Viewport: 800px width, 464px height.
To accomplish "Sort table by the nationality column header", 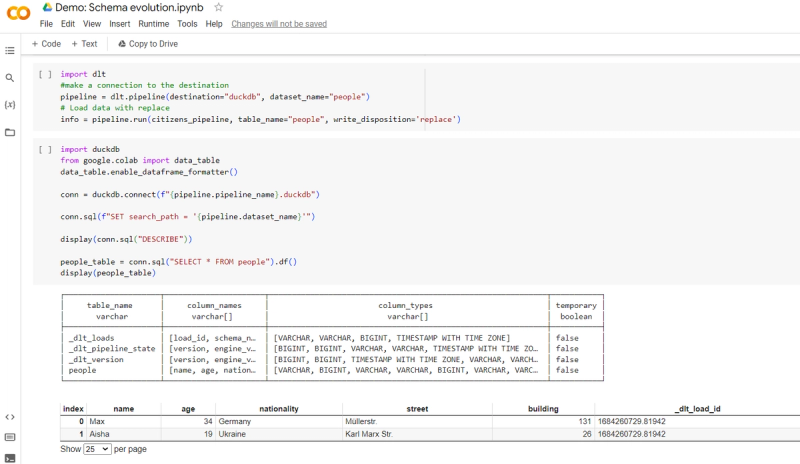I will (x=279, y=409).
